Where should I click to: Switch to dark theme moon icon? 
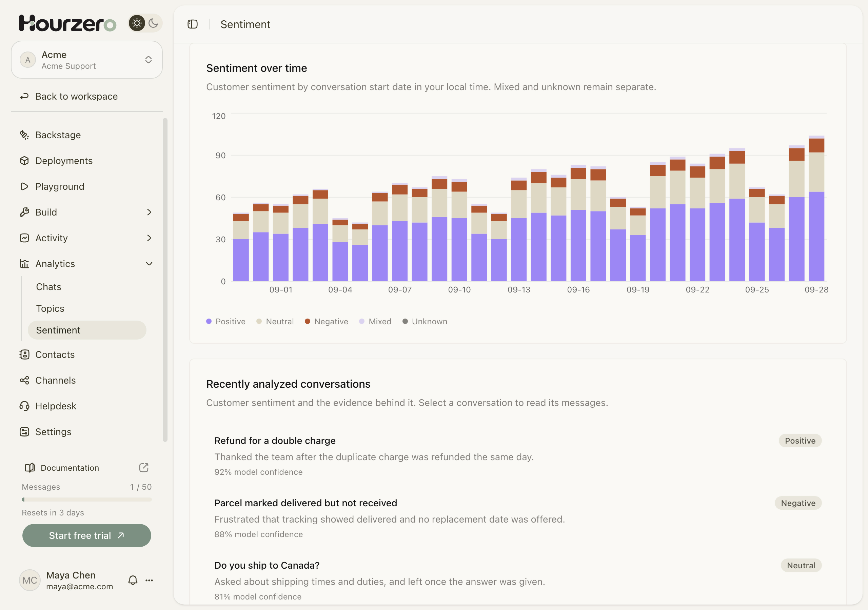coord(153,23)
